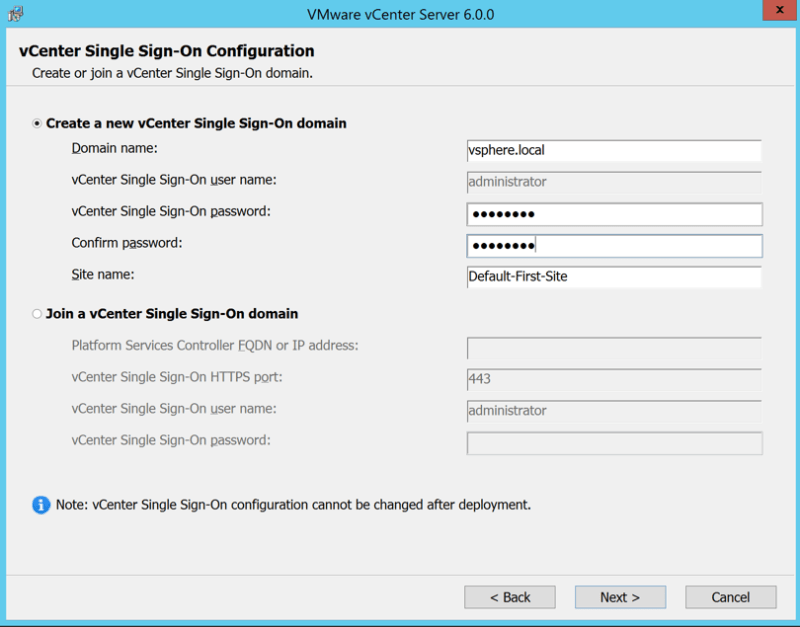Abort the installation with Cancel
800x627 pixels.
(x=731, y=597)
